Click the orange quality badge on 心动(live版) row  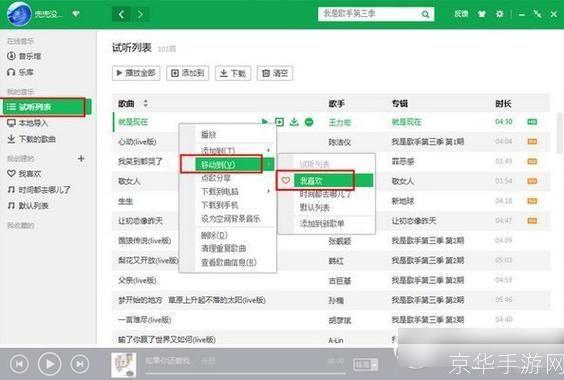[x=532, y=142]
